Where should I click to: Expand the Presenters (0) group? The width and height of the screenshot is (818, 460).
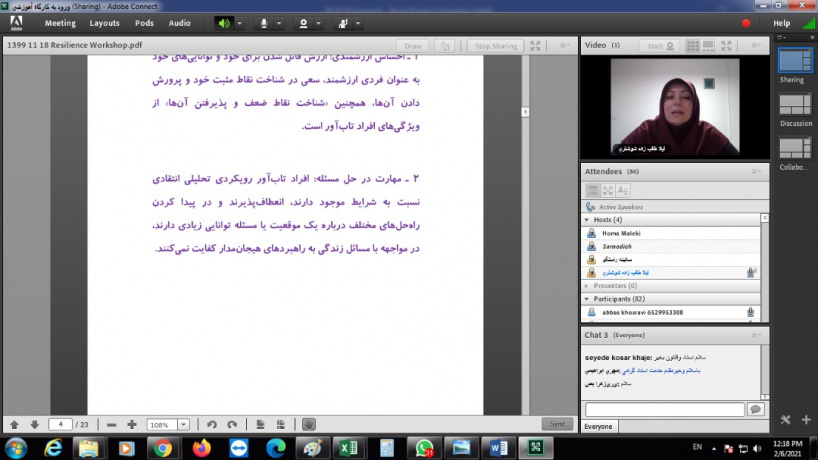click(x=587, y=286)
